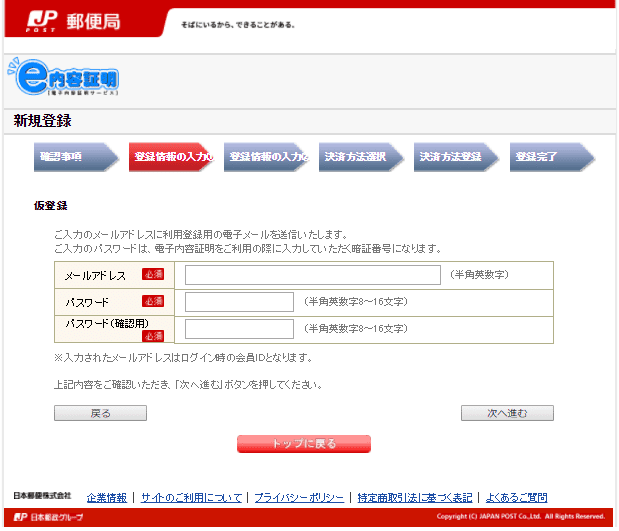Open the サイトのご利用について link
This screenshot has height=531, width=619.
[191, 497]
